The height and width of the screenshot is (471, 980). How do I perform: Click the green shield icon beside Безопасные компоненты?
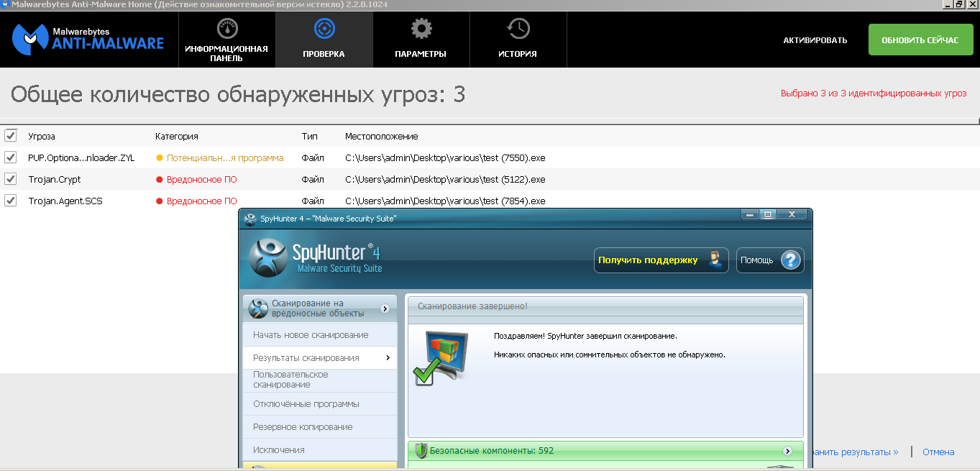[x=421, y=451]
